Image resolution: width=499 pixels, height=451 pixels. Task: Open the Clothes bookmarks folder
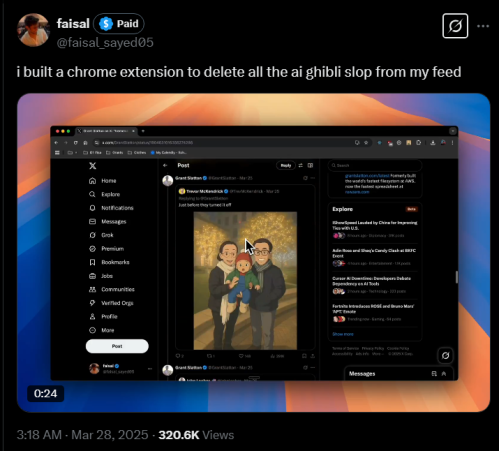coord(137,153)
